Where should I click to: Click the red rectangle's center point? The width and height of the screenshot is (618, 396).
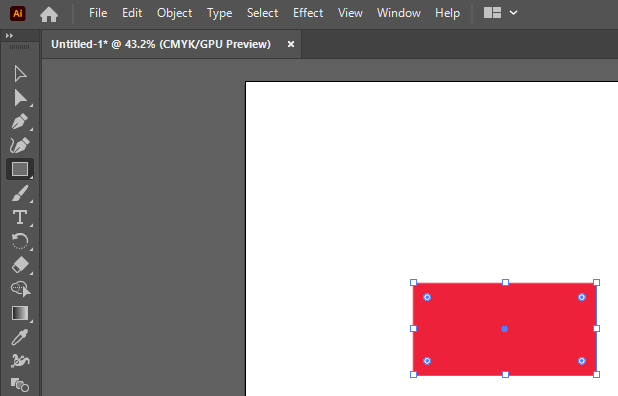504,329
